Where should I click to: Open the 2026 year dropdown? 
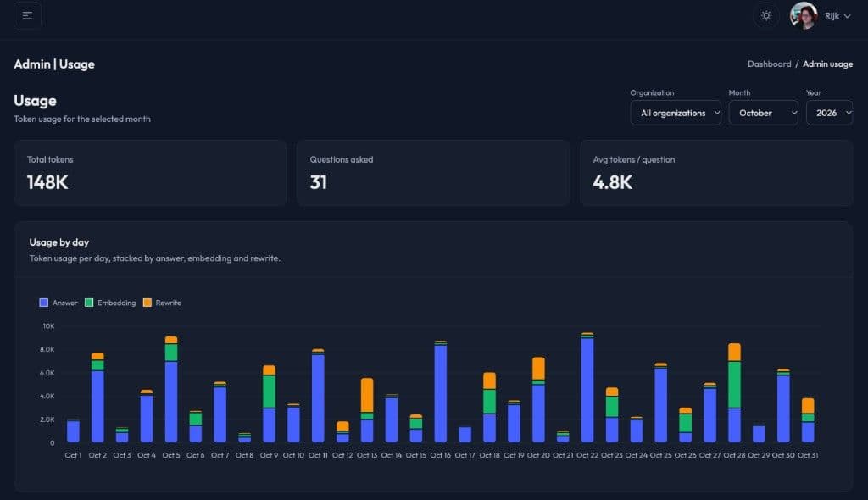point(829,113)
